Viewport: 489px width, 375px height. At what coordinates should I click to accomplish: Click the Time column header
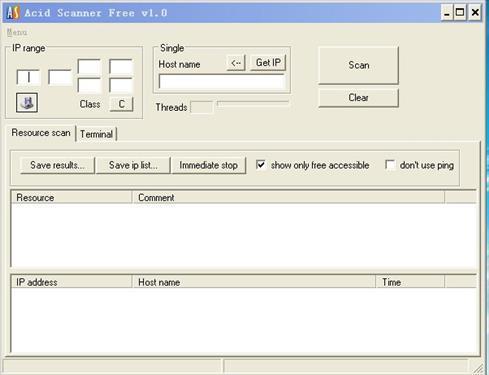[410, 282]
